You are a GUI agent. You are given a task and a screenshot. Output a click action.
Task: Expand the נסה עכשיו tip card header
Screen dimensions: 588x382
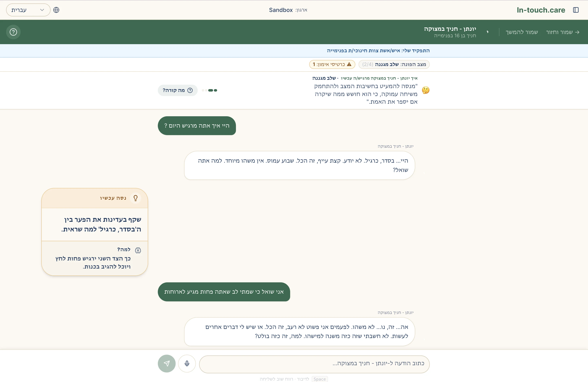(95, 198)
